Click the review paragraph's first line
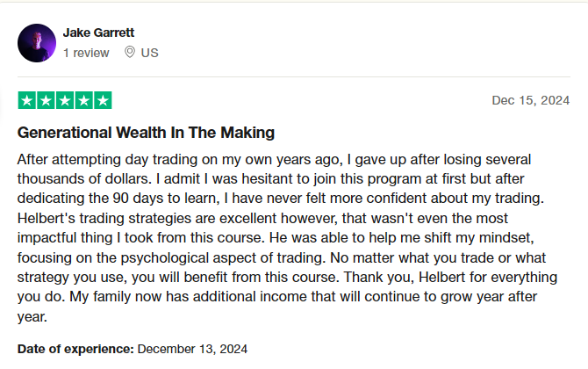Screen dimensions: 588x369 pyautogui.click(x=274, y=160)
